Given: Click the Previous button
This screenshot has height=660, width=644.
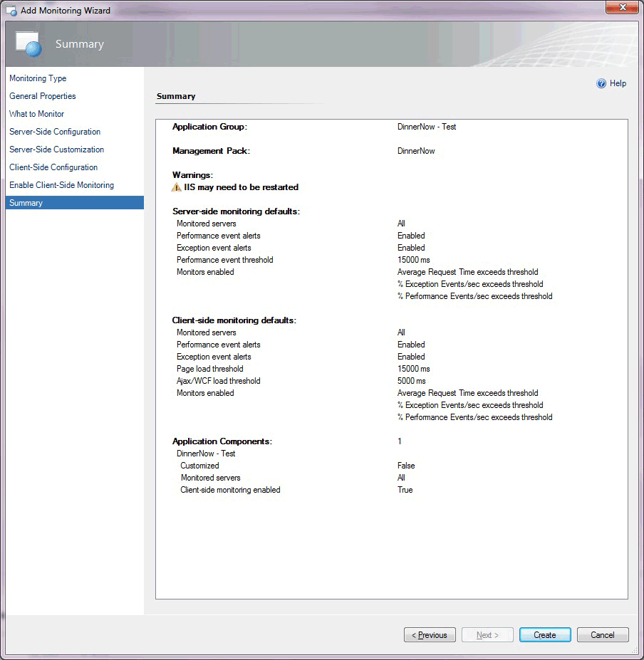Looking at the screenshot, I should point(430,634).
